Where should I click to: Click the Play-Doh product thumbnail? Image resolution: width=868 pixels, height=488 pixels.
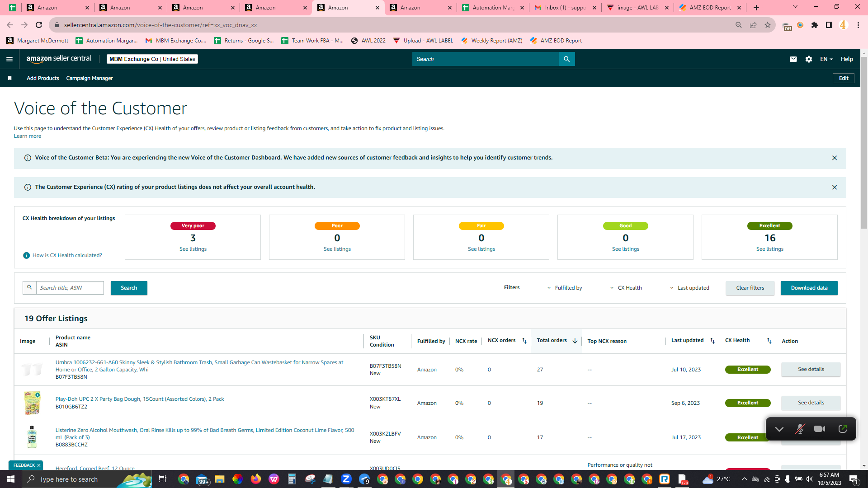32,403
